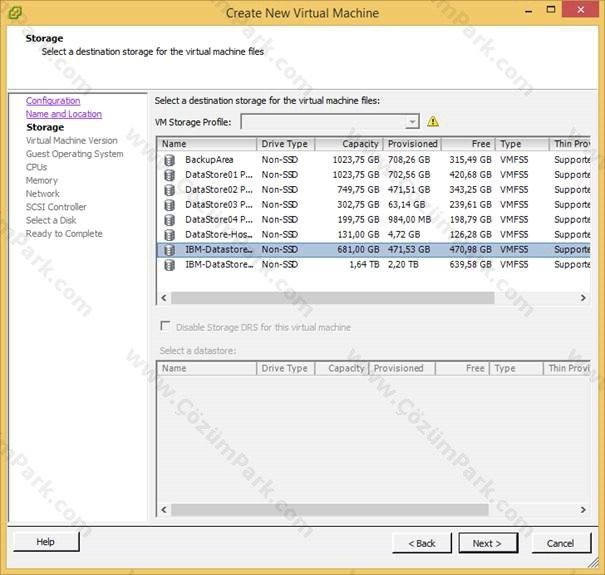Click the datastore icon of the DataStore03 row

click(x=169, y=205)
